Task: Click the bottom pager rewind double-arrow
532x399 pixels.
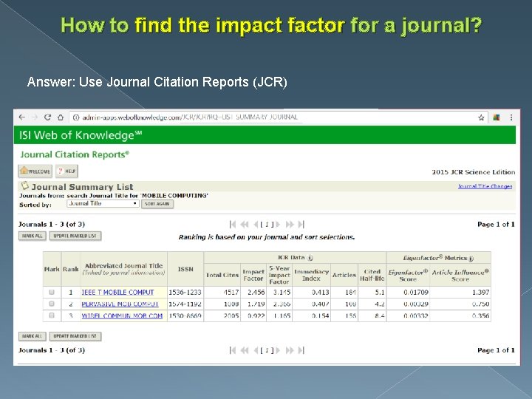Action: pos(245,350)
